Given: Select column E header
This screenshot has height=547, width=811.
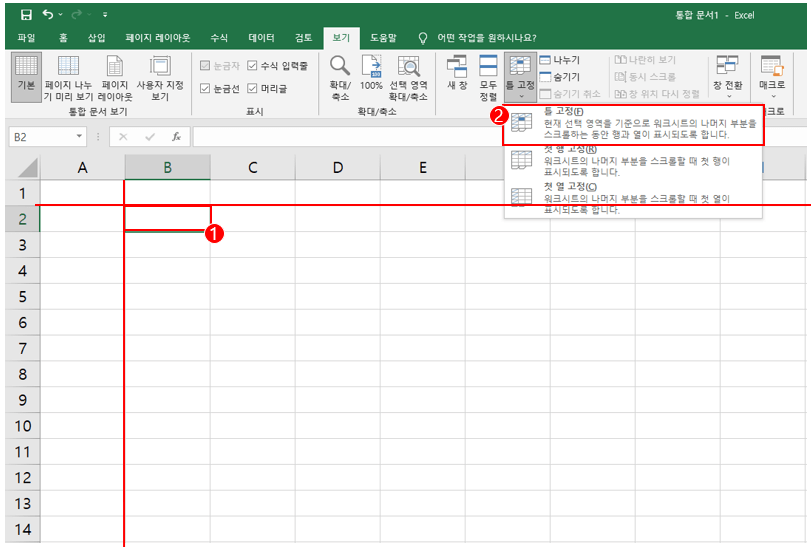Looking at the screenshot, I should [x=423, y=168].
